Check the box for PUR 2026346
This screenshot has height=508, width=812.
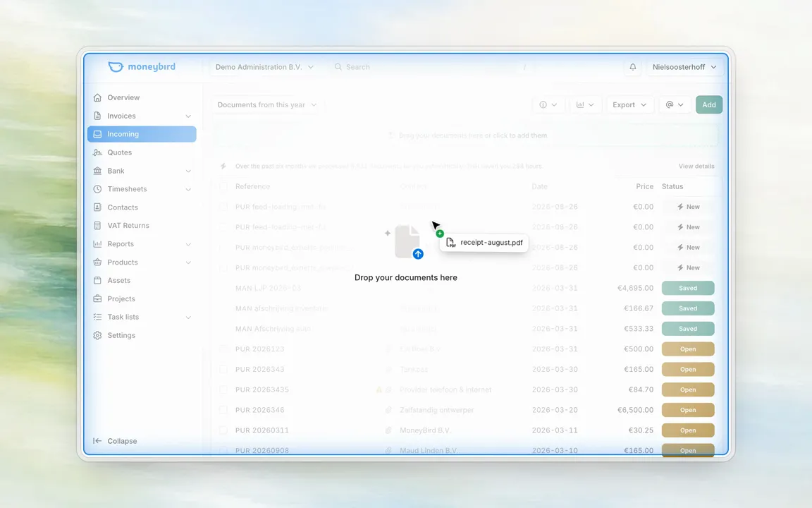tap(223, 410)
